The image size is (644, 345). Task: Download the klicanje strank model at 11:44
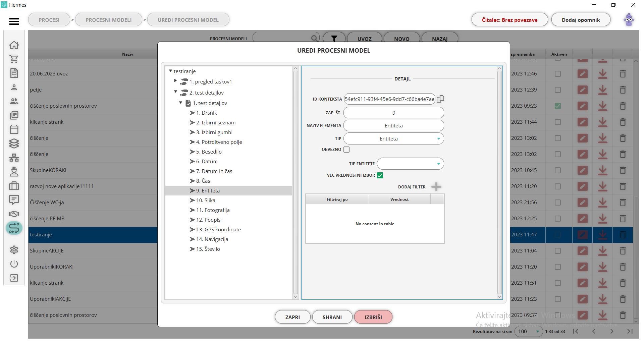603,122
